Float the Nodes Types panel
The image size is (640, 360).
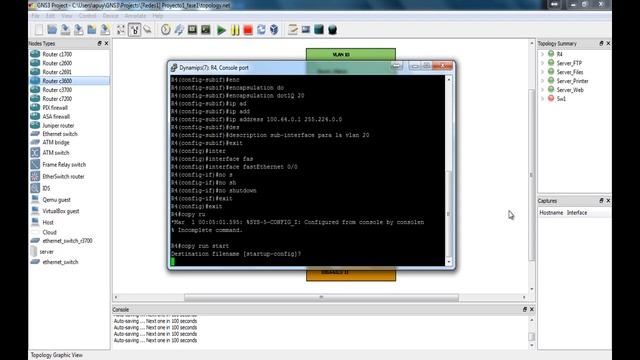pyautogui.click(x=99, y=43)
